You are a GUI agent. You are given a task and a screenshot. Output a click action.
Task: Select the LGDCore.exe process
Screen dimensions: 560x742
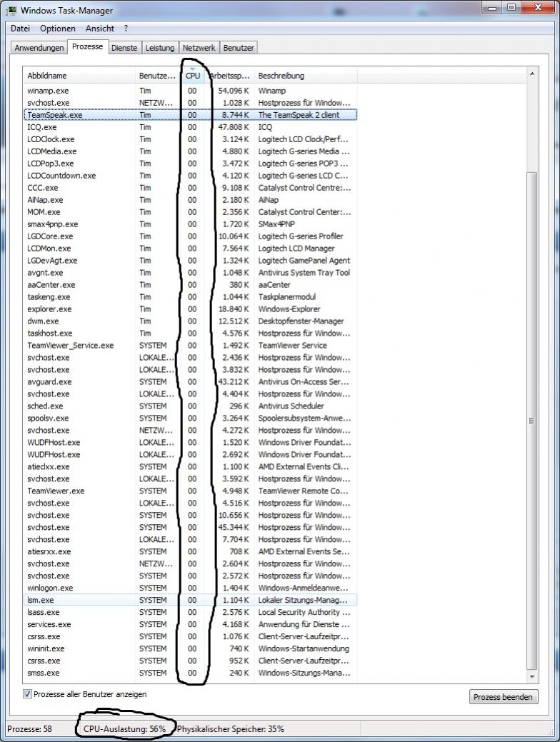[190, 236]
